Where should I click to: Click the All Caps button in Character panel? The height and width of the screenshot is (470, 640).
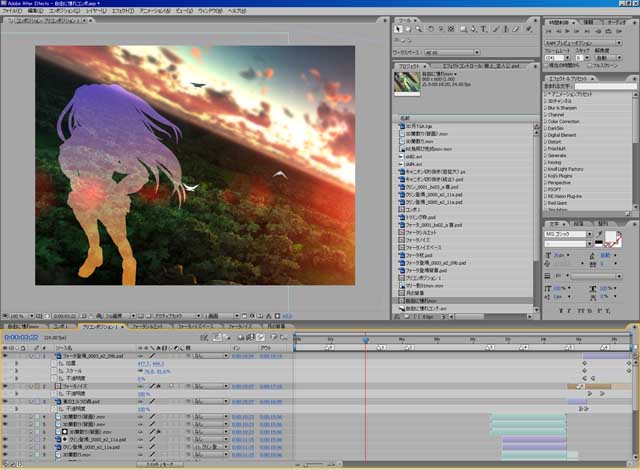click(581, 311)
